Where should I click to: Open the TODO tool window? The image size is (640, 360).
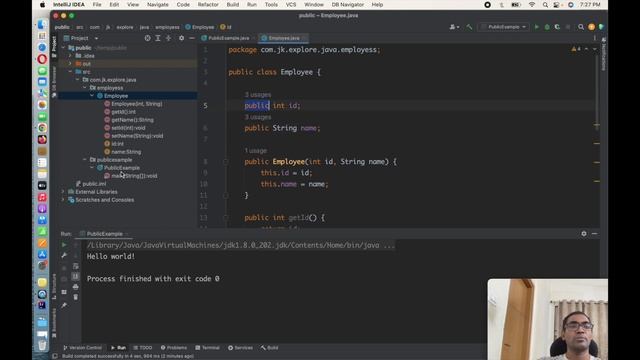pos(142,348)
